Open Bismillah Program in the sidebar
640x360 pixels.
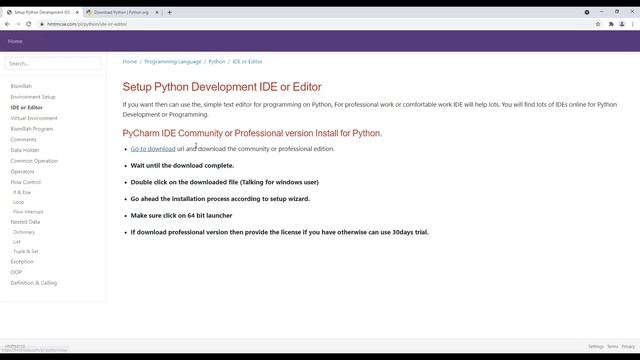32,129
